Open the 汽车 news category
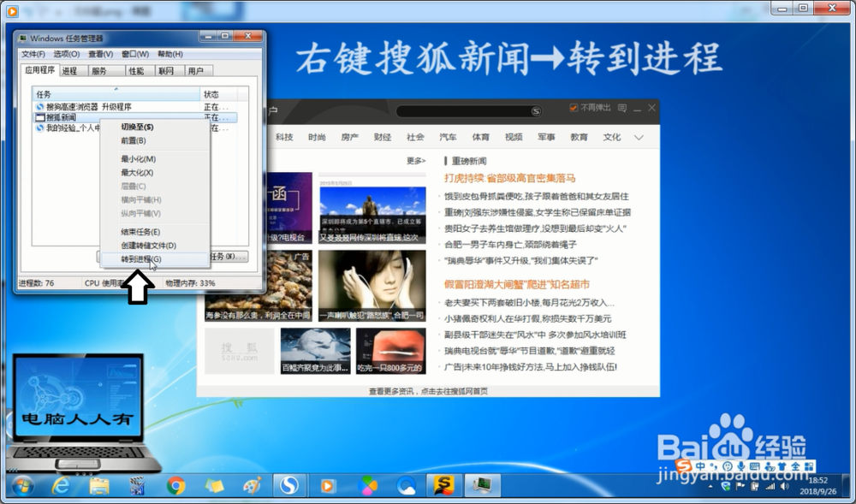 pyautogui.click(x=449, y=138)
